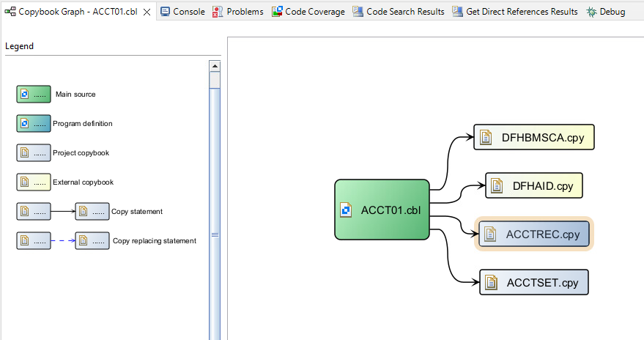Click the document icon on DFHBMSCA.cpy
Screen dimensions: 644x340
[x=486, y=137]
